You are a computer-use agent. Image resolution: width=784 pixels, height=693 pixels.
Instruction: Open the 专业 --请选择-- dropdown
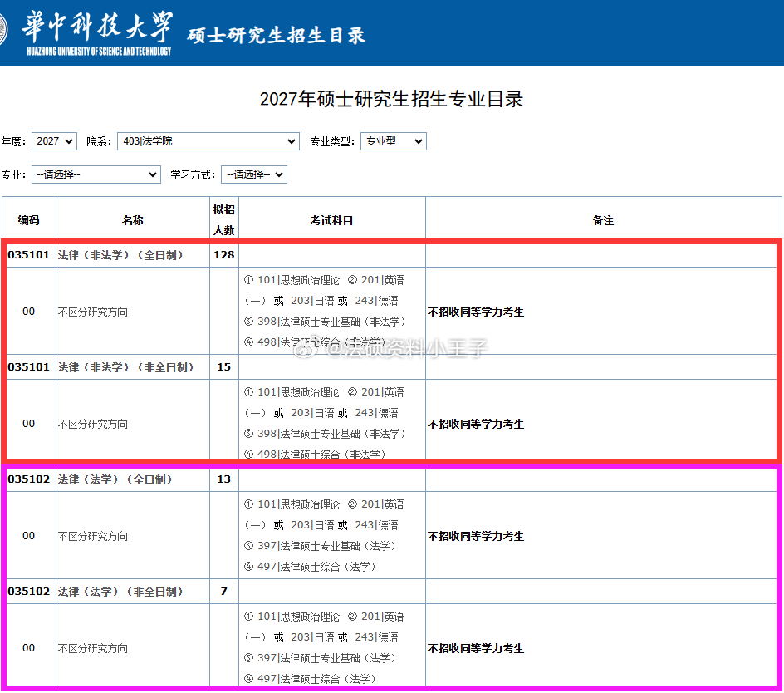tap(96, 174)
